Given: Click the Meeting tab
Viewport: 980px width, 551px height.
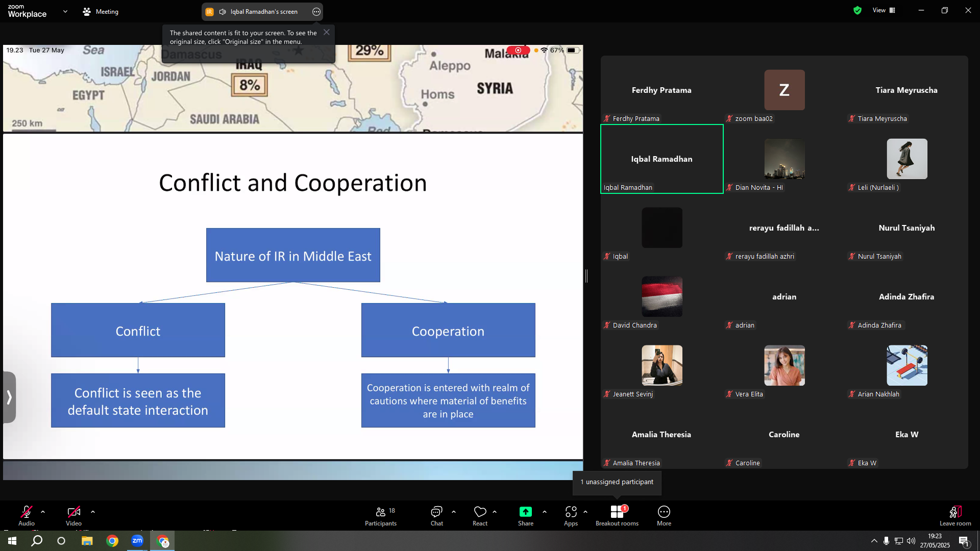Looking at the screenshot, I should [101, 11].
